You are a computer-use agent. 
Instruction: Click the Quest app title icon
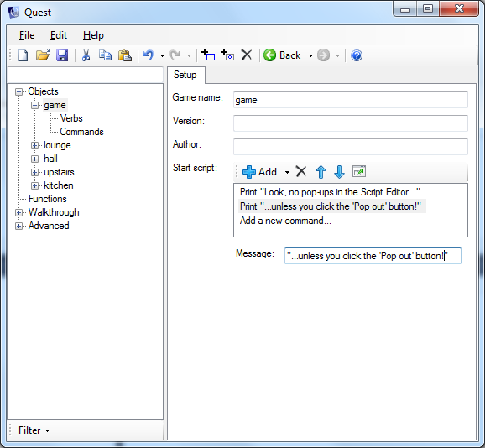tap(14, 13)
